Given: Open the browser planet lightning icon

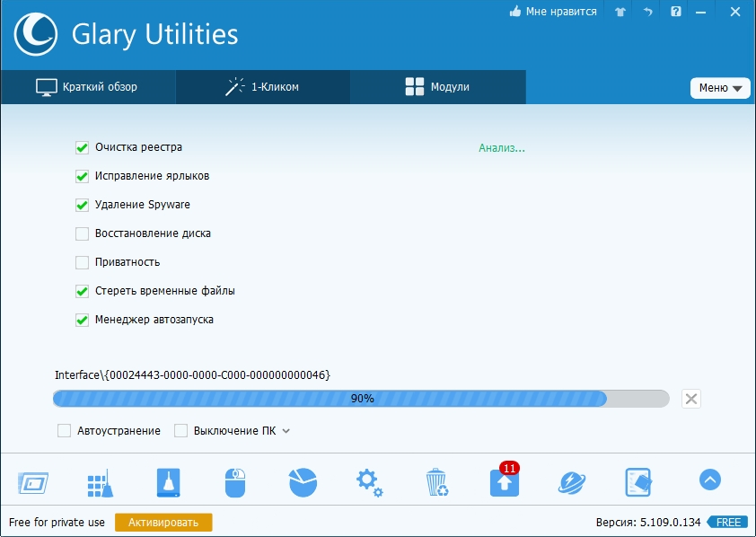Looking at the screenshot, I should [x=572, y=482].
